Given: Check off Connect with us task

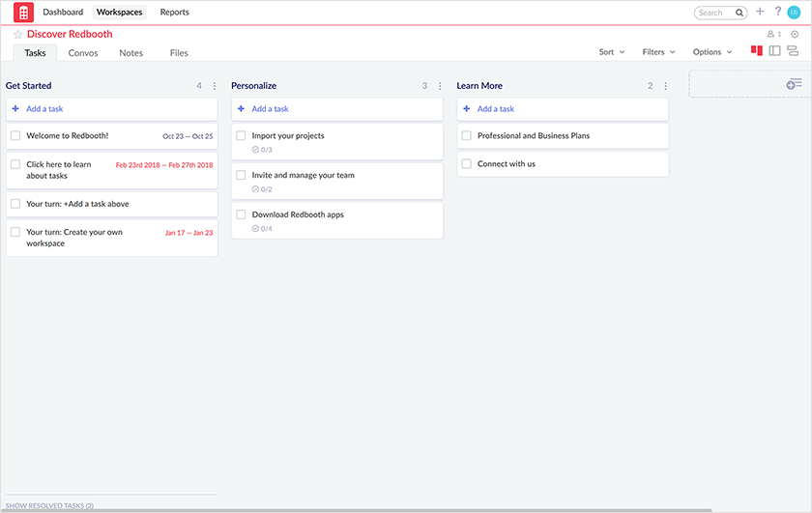Looking at the screenshot, I should coord(467,163).
